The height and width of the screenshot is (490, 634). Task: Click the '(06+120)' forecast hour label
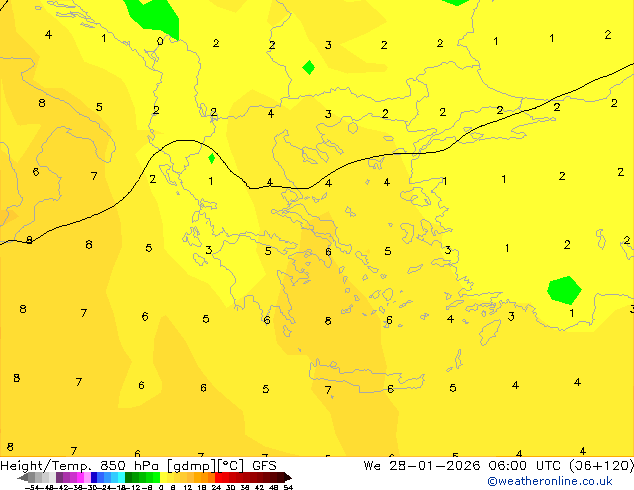coord(602,466)
